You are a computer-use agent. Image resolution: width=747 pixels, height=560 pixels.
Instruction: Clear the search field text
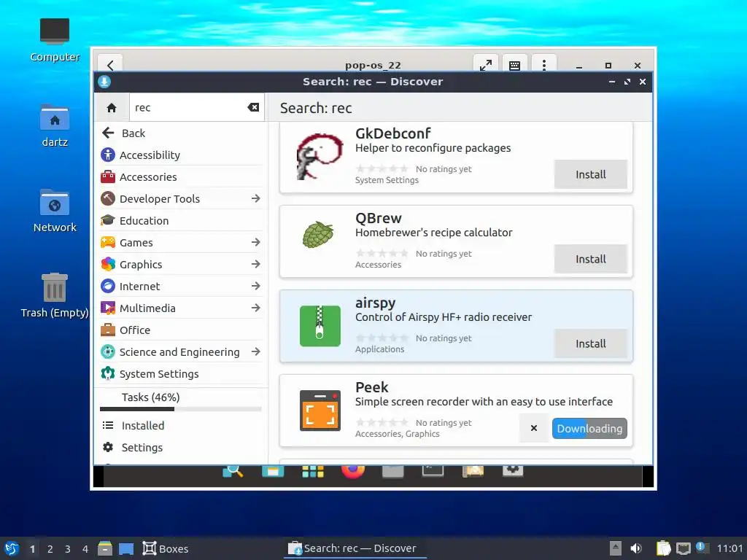[x=253, y=107]
